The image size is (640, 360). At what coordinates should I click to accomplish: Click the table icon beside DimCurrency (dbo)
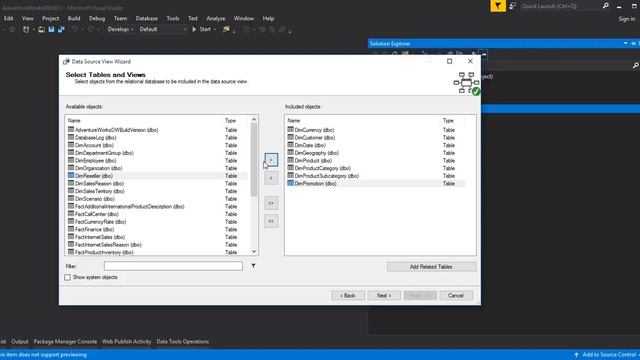[x=291, y=129]
